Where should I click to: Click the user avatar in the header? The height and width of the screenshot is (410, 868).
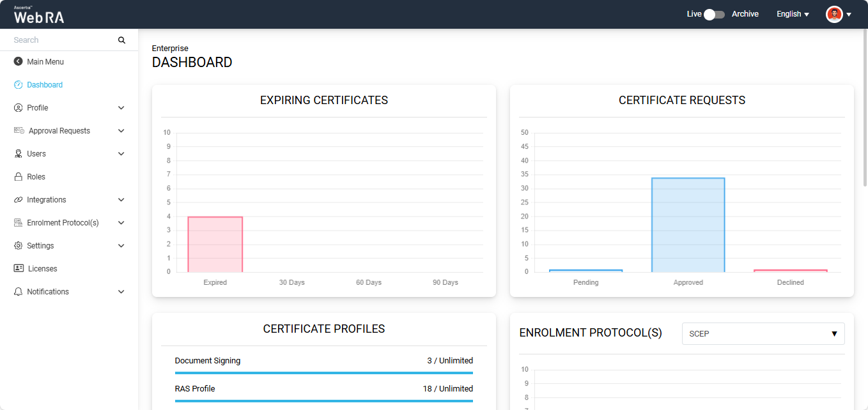click(834, 14)
